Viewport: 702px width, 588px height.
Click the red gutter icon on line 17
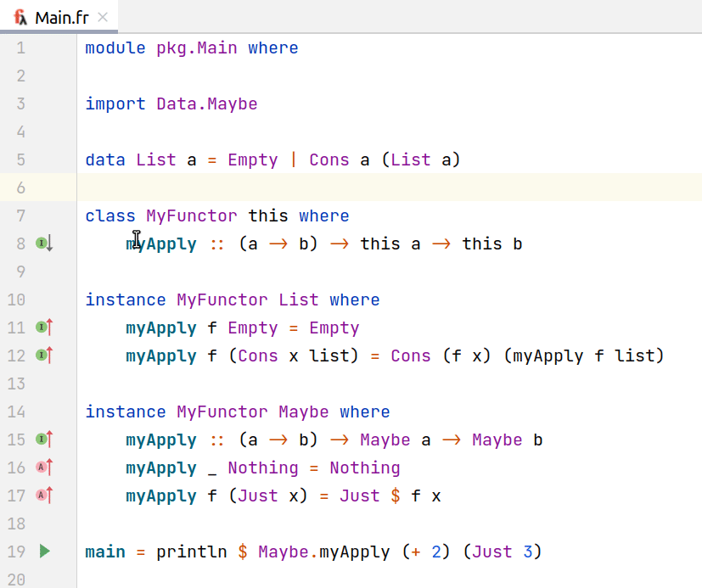point(44,495)
